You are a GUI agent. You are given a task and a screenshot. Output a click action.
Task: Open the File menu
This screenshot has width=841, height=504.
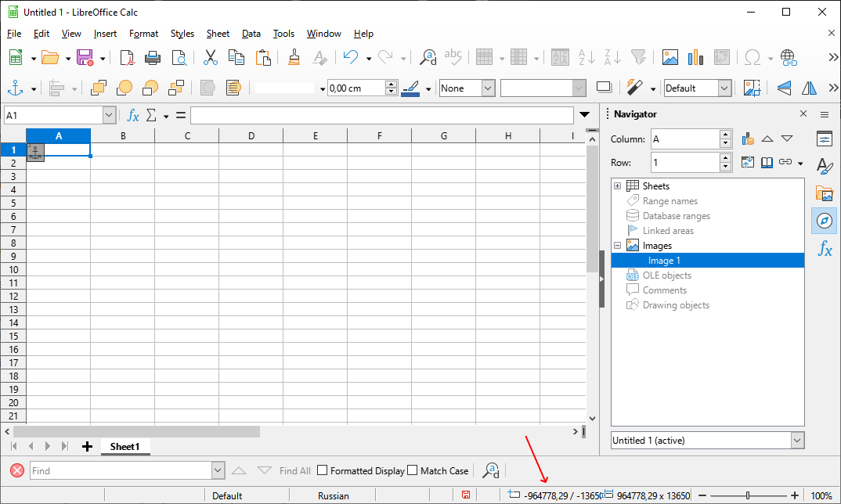pyautogui.click(x=14, y=33)
